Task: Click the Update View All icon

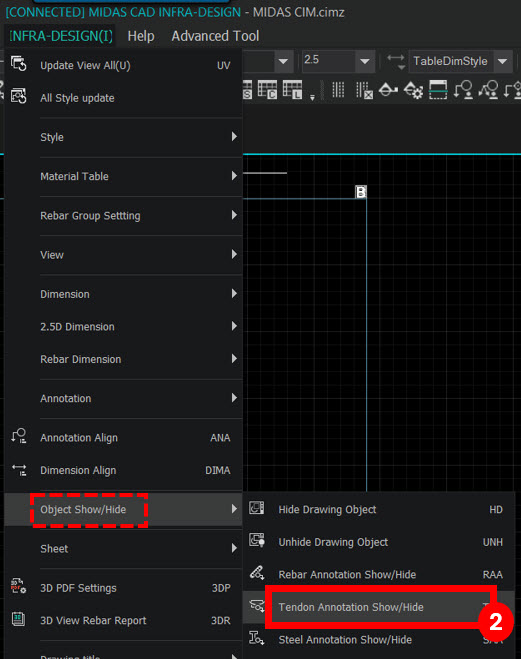Action: (18, 64)
